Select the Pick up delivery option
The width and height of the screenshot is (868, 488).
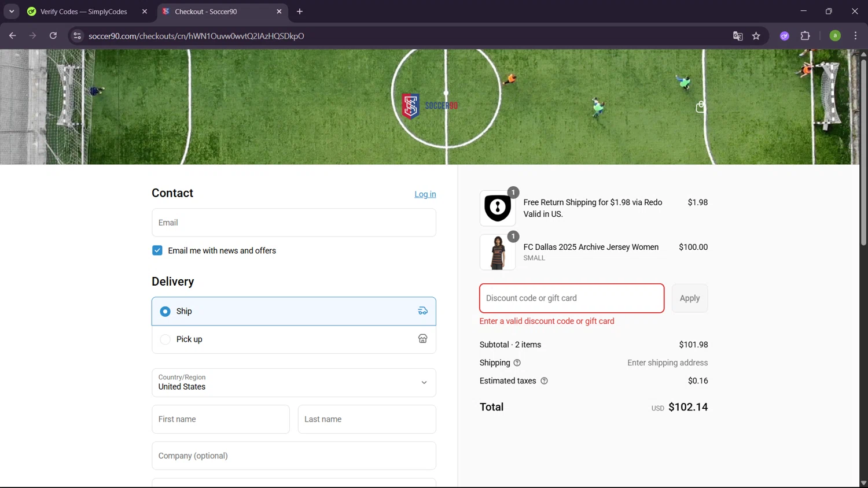click(165, 339)
